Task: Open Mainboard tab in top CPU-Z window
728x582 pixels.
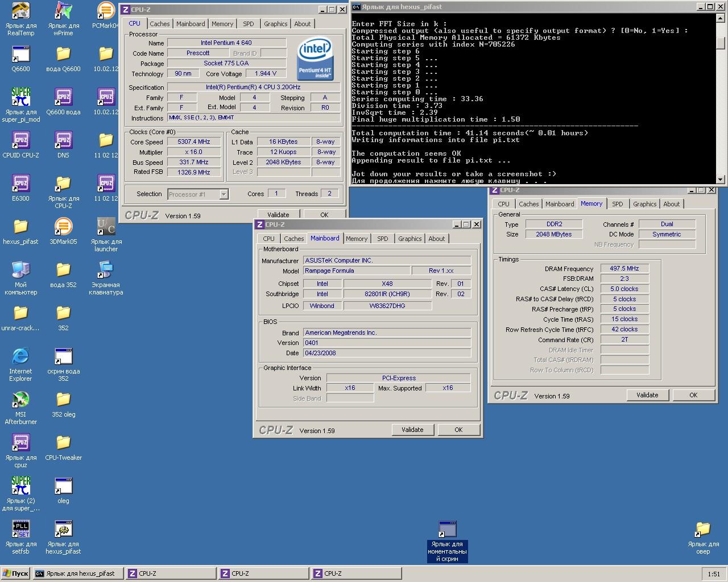Action: [x=191, y=24]
